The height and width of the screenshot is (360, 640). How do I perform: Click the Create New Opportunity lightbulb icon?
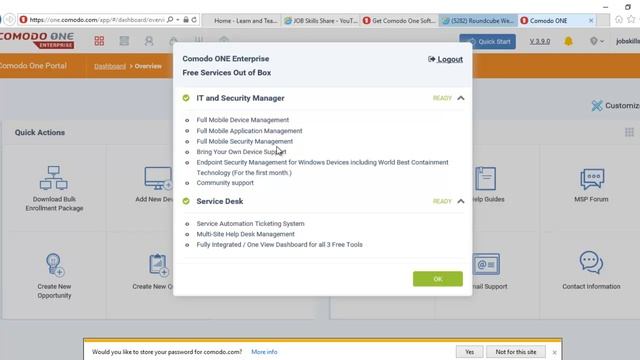(x=54, y=264)
